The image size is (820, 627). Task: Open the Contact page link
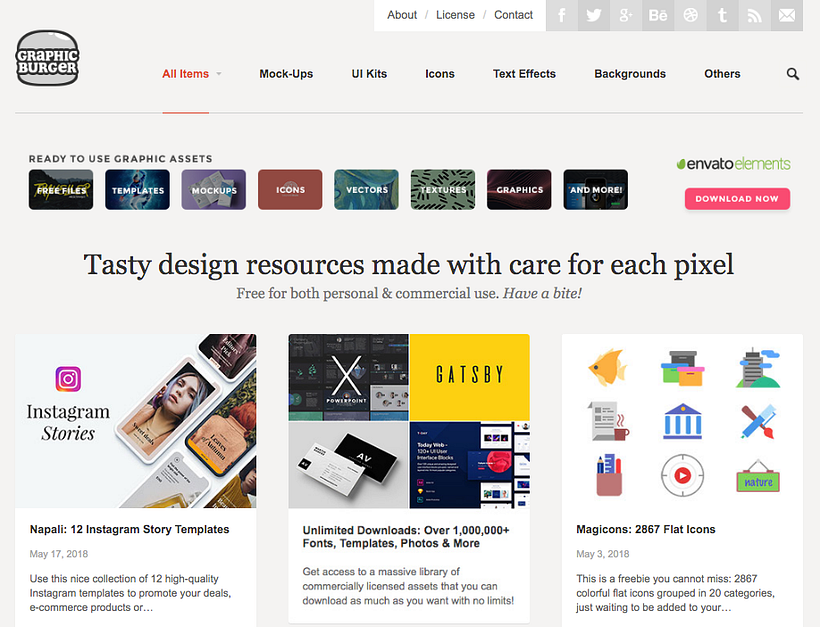[513, 15]
